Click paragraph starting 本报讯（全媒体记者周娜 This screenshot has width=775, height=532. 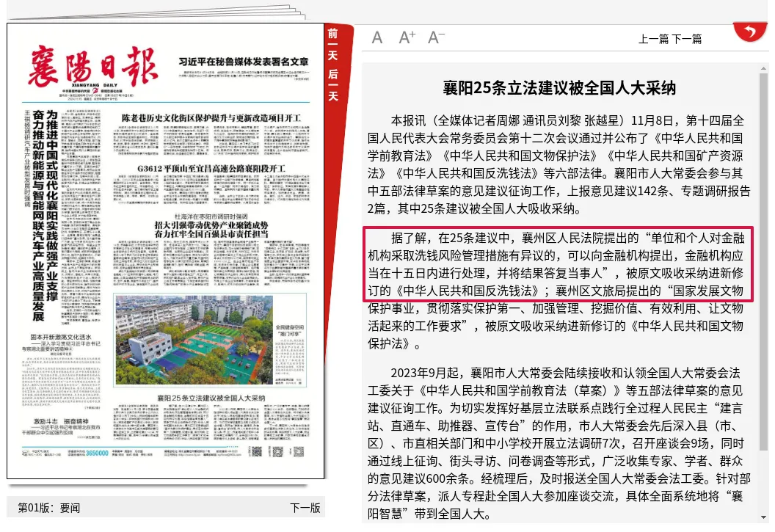click(x=559, y=164)
